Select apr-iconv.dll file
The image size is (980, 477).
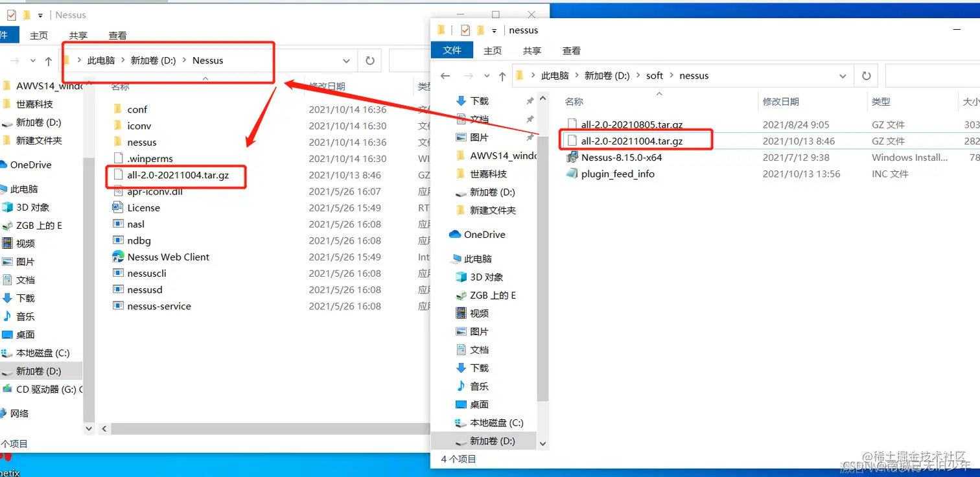[x=154, y=191]
